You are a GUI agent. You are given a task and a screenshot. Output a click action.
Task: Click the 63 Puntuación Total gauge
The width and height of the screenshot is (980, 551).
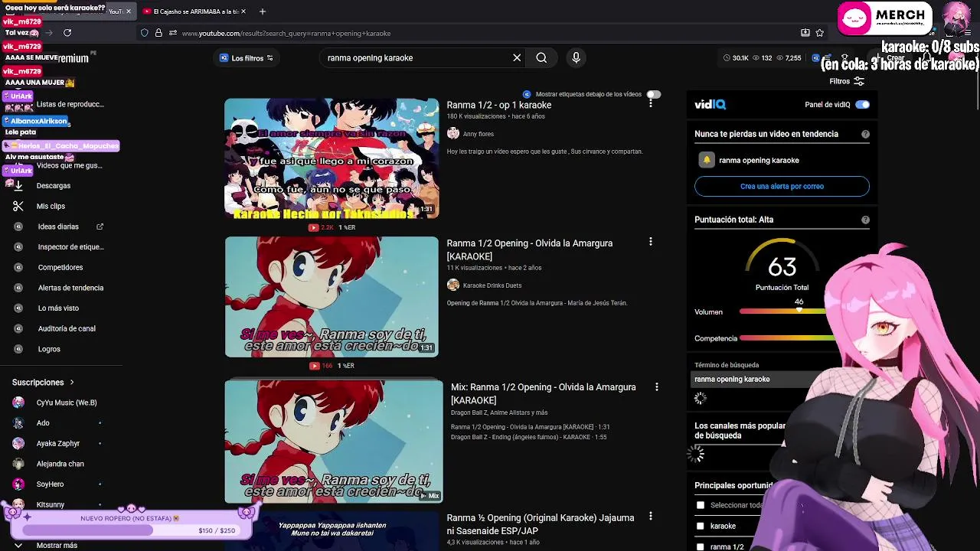782,266
